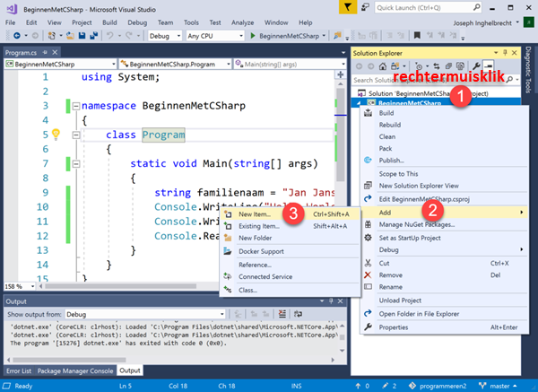Open the feedback icon beside notifications

tap(365, 7)
